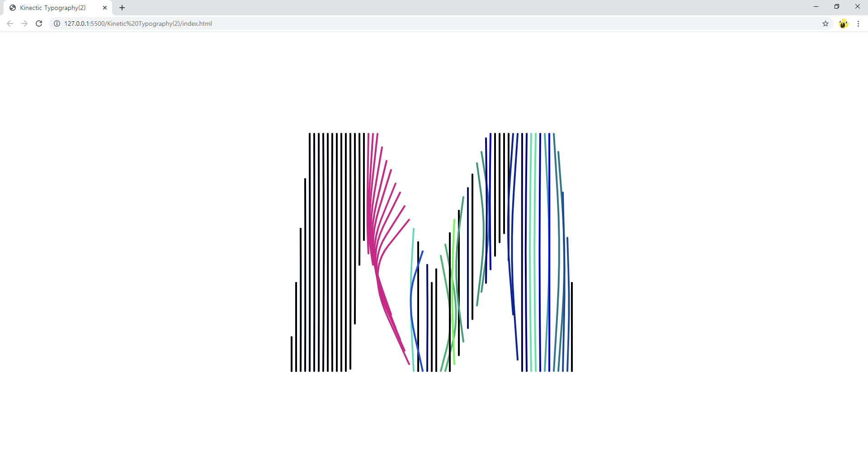Viewport: 868px width, 470px height.
Task: Open the Chrome three-dot menu
Action: tap(858, 23)
